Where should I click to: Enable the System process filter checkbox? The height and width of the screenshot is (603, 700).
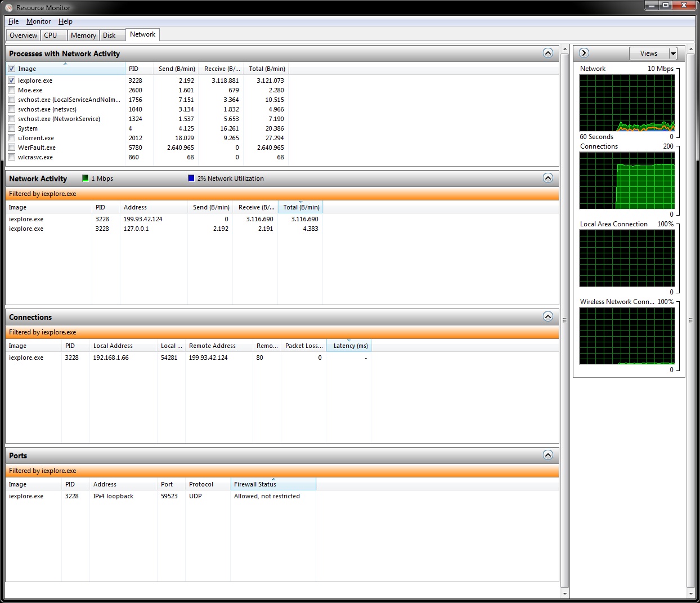click(11, 128)
